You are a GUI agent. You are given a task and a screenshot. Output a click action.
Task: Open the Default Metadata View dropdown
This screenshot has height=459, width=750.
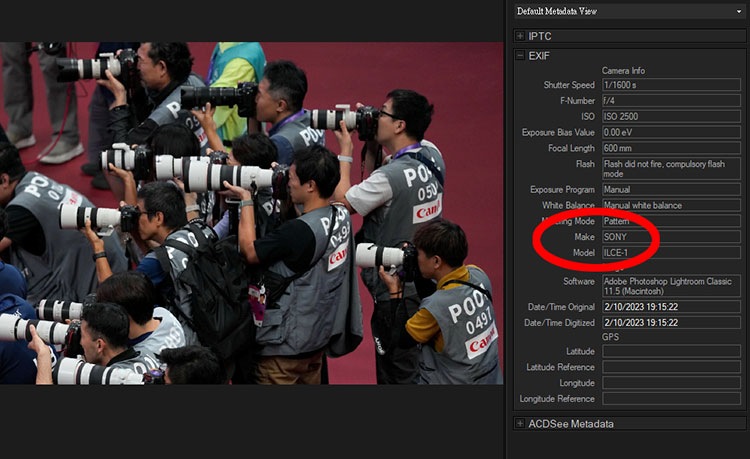628,11
